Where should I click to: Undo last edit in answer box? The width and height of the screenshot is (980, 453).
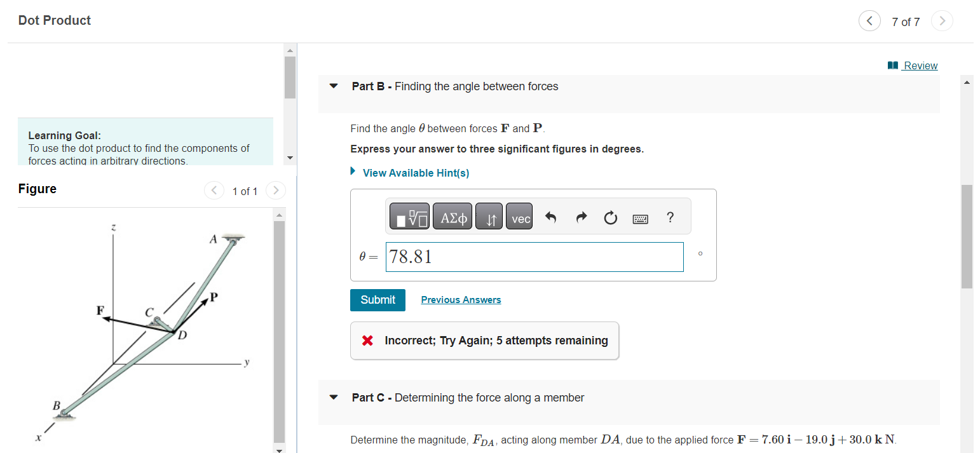[x=550, y=218]
